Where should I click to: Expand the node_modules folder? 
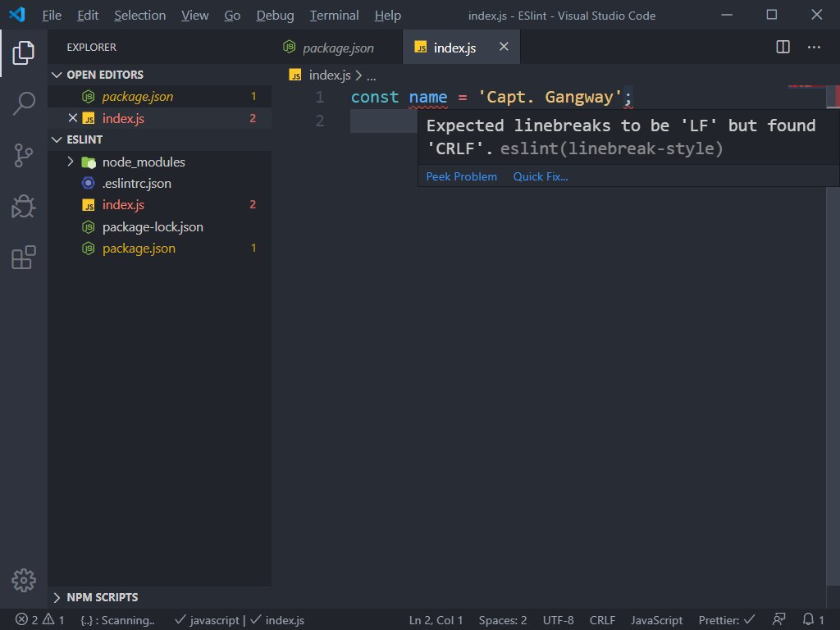[71, 162]
